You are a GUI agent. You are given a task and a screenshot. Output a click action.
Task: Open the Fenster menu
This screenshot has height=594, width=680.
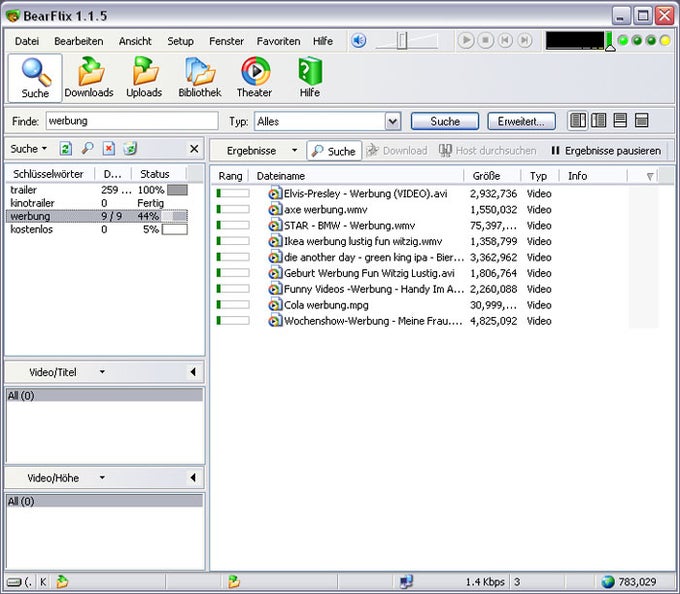tap(226, 41)
